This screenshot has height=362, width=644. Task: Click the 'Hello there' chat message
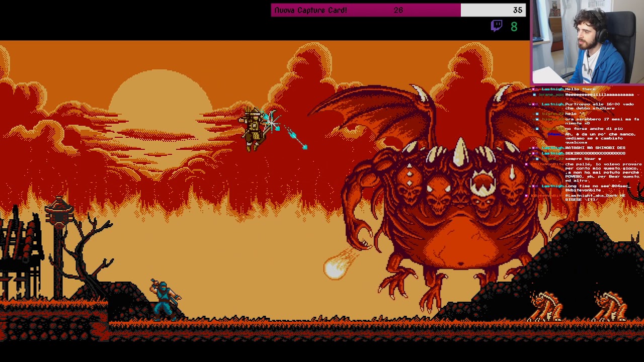pos(580,89)
